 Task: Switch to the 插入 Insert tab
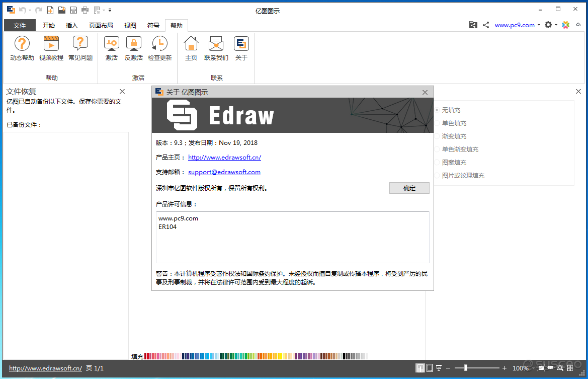pyautogui.click(x=71, y=25)
